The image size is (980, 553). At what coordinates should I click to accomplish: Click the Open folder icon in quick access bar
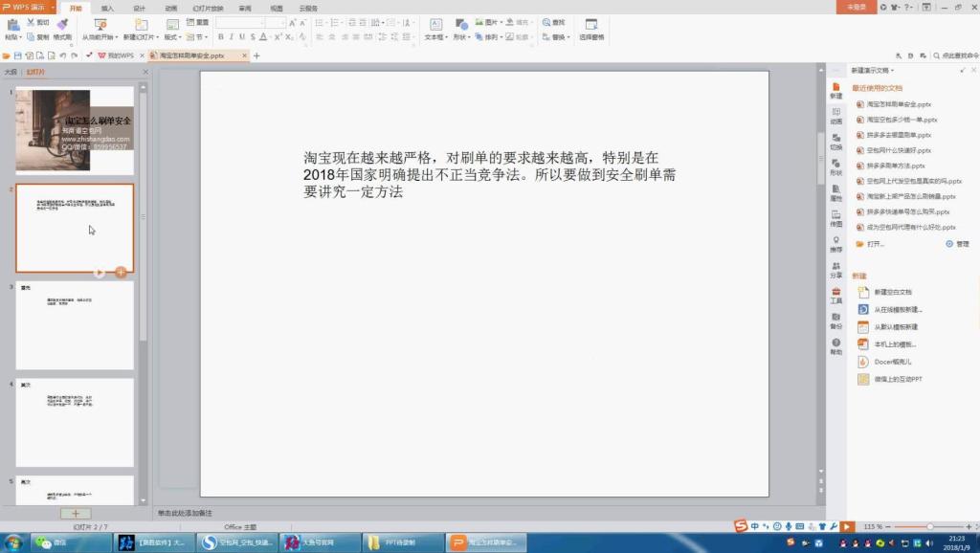[7, 55]
